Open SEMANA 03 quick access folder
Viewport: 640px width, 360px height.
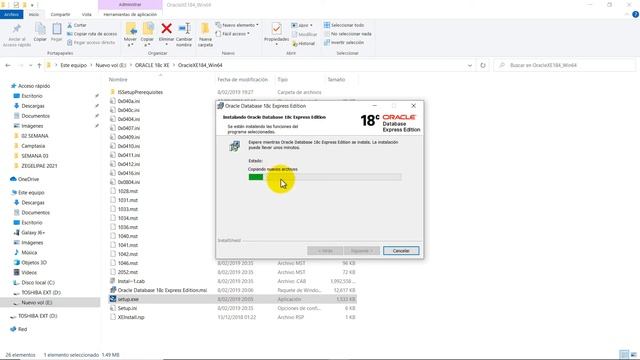35,156
